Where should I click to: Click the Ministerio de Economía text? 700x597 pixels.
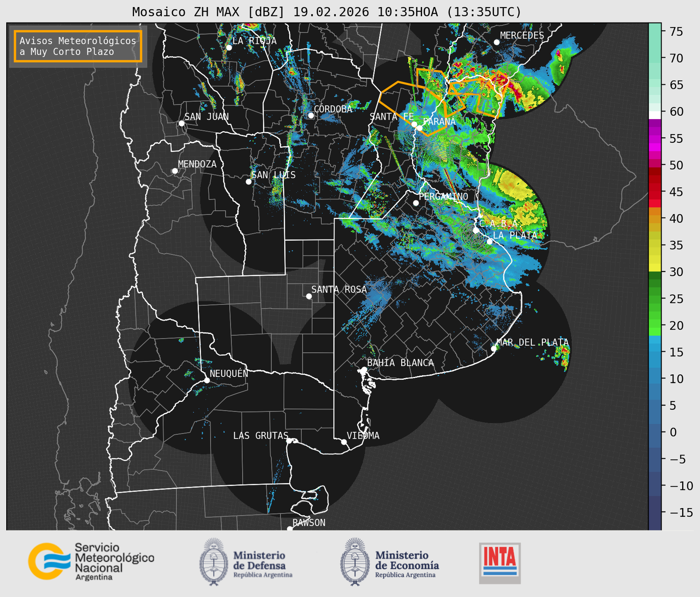point(407,564)
